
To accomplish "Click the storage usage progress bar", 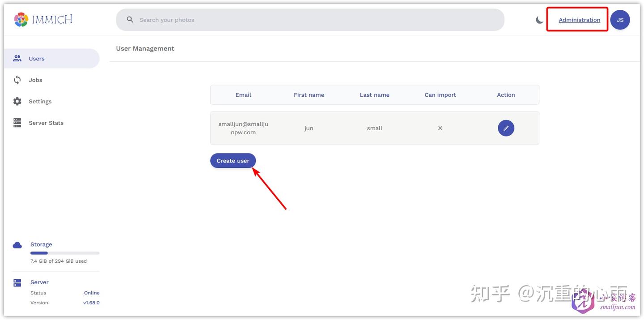I will (65, 253).
